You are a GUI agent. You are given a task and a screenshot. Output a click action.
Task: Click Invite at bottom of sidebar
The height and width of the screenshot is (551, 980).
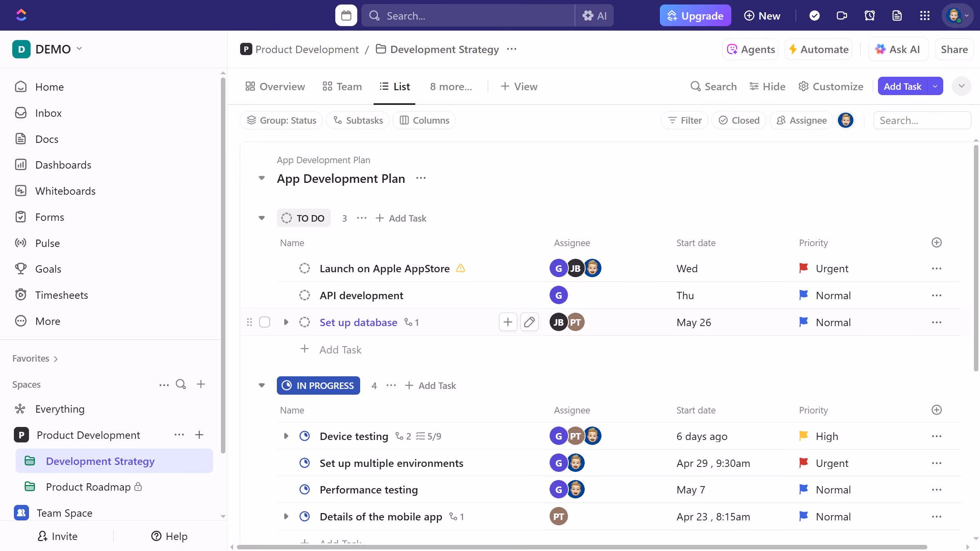(x=57, y=536)
